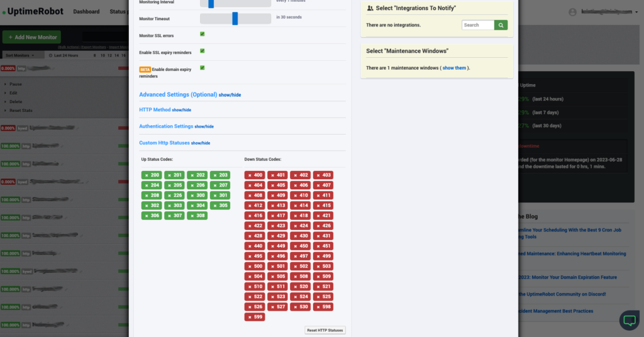The image size is (644, 337).
Task: Select Reset Stats in the monitor actions
Action: coord(21,111)
